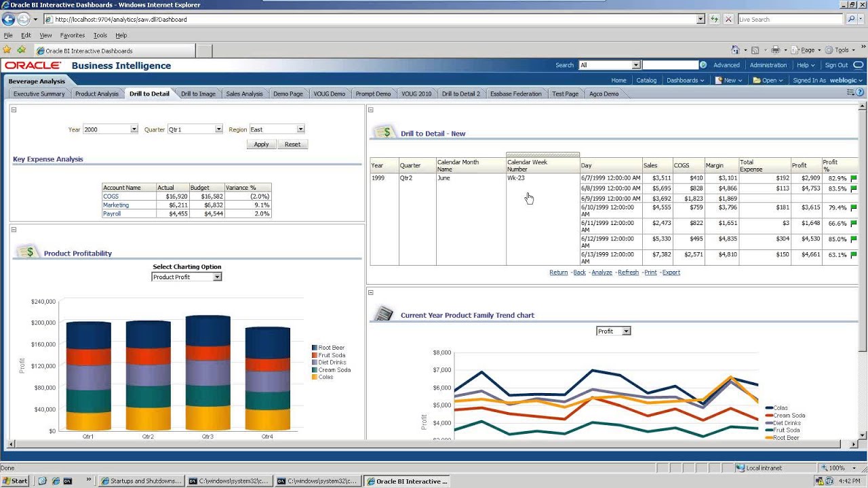The width and height of the screenshot is (868, 488).
Task: Click the Analyze link under the table
Action: click(x=602, y=272)
